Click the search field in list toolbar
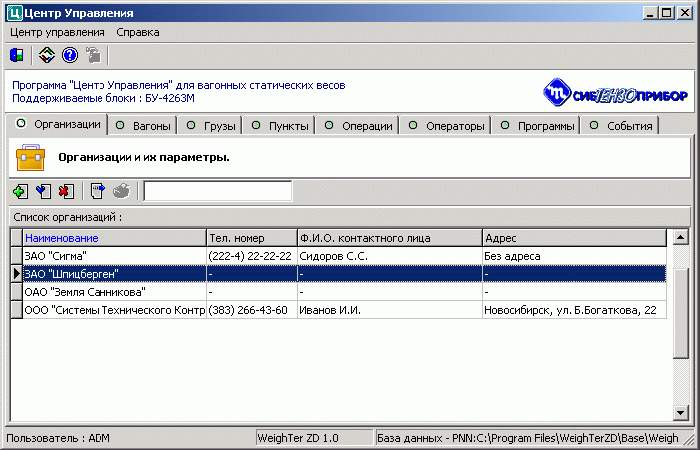This screenshot has width=700, height=450. point(217,191)
